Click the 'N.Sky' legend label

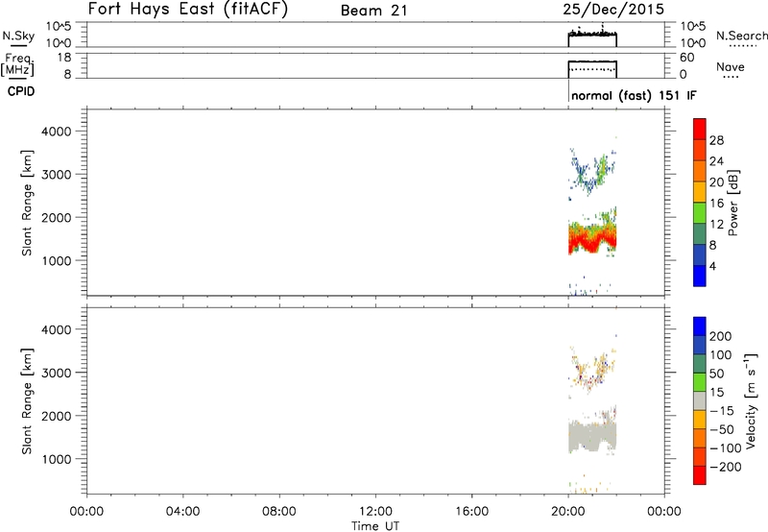click(x=18, y=36)
